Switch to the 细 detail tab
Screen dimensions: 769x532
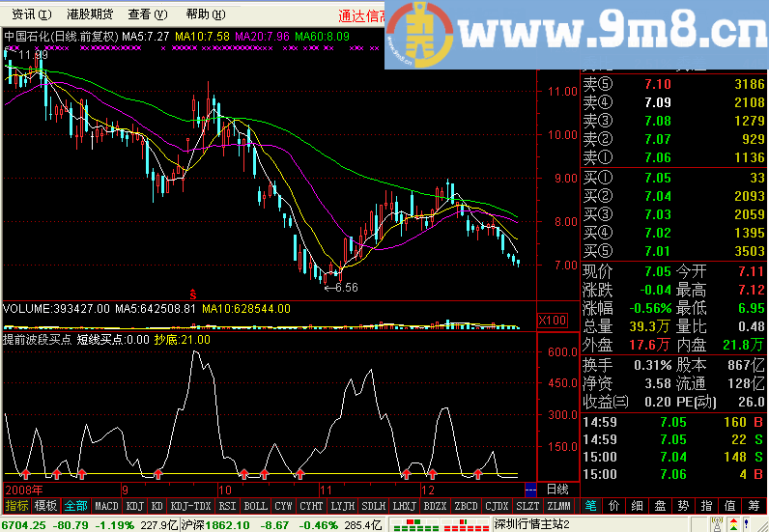tap(637, 506)
